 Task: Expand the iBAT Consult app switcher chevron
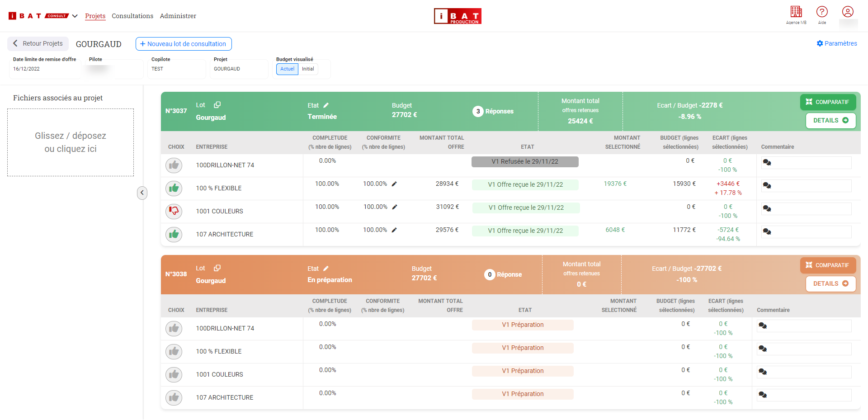[x=75, y=16]
